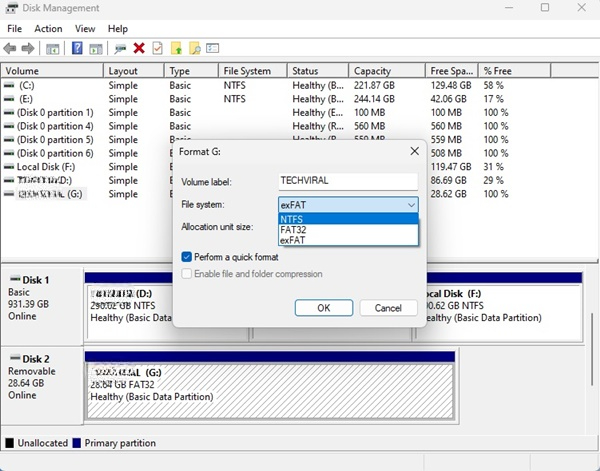
Task: Click the settings list view toolbar icon
Action: point(212,48)
